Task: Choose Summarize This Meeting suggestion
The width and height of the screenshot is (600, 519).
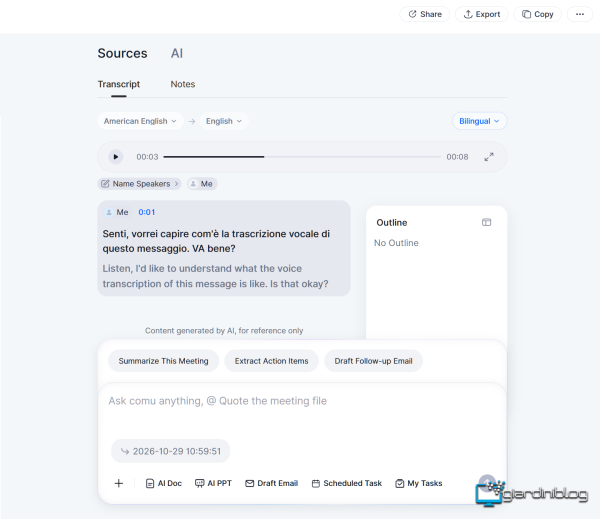Action: 163,361
